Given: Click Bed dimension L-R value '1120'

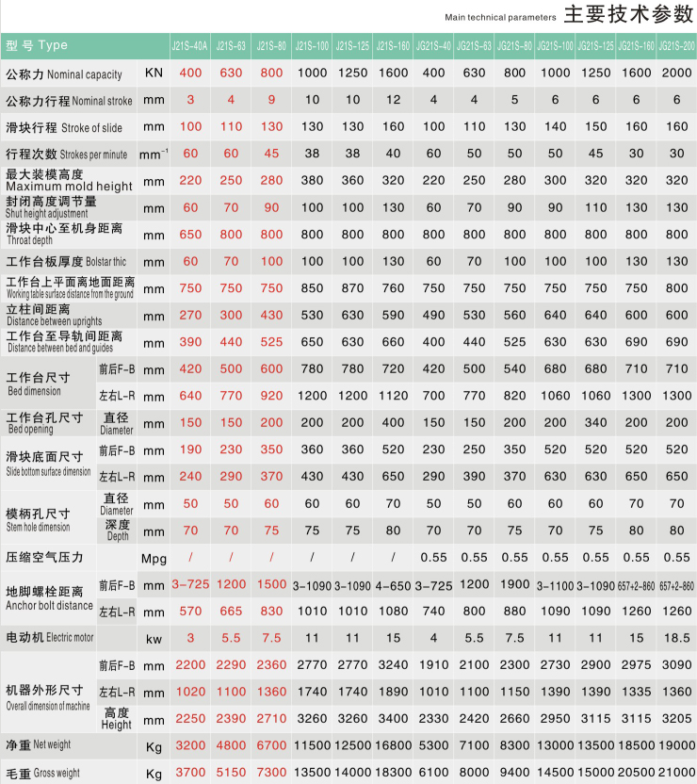Looking at the screenshot, I should [x=393, y=396].
